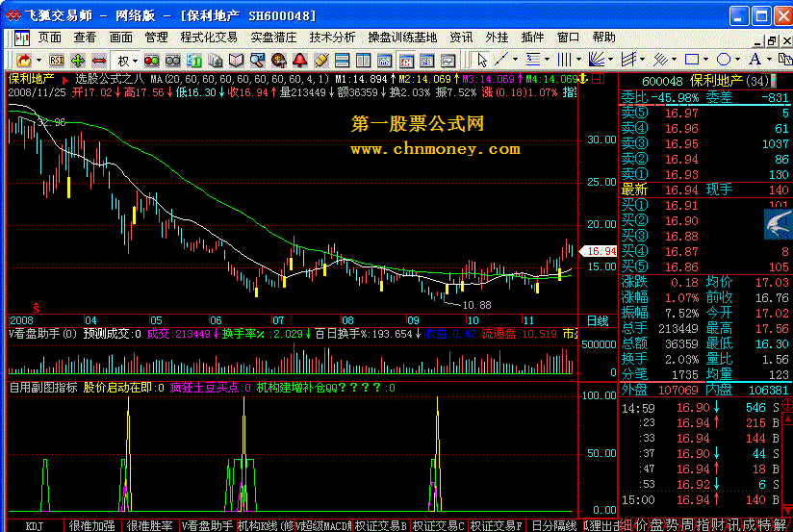
Task: Expand the vertical lines tool dropdown arrow
Action: tap(578, 60)
